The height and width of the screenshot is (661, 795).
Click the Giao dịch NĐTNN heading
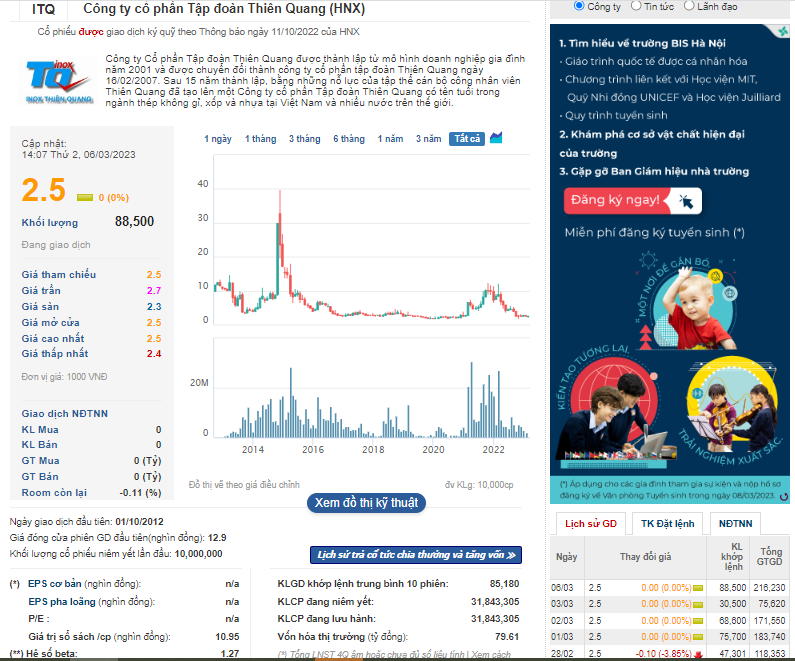pyautogui.click(x=64, y=414)
